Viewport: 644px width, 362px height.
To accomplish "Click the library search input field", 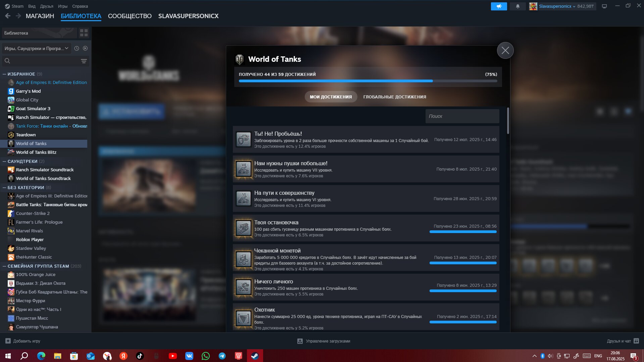I will coord(45,61).
